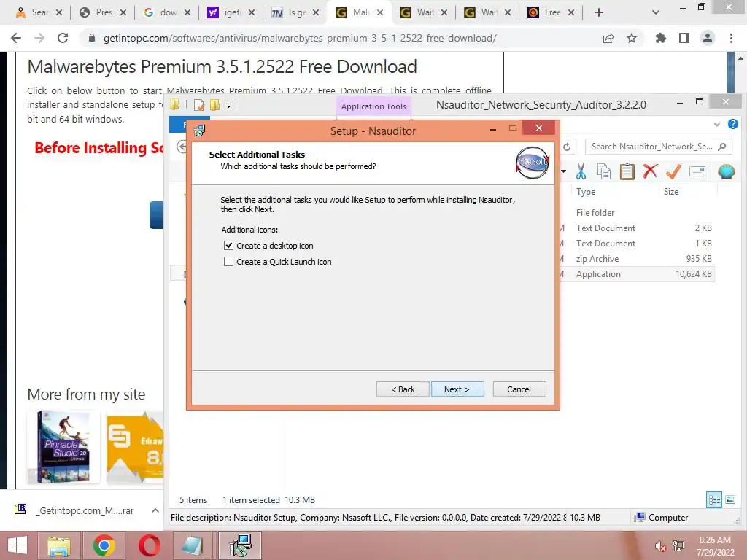The width and height of the screenshot is (747, 560).
Task: Click muted volume icon in system tray
Action: tap(659, 546)
